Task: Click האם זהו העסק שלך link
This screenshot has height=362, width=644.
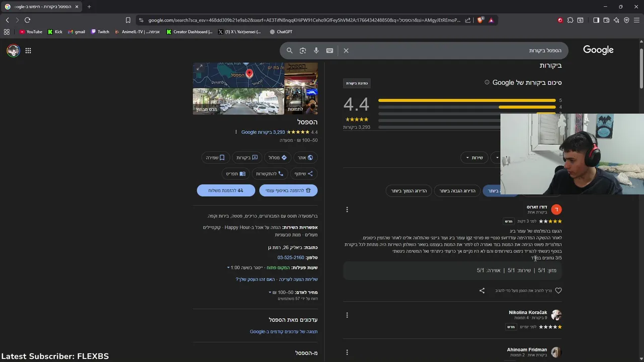Action: tap(255, 280)
